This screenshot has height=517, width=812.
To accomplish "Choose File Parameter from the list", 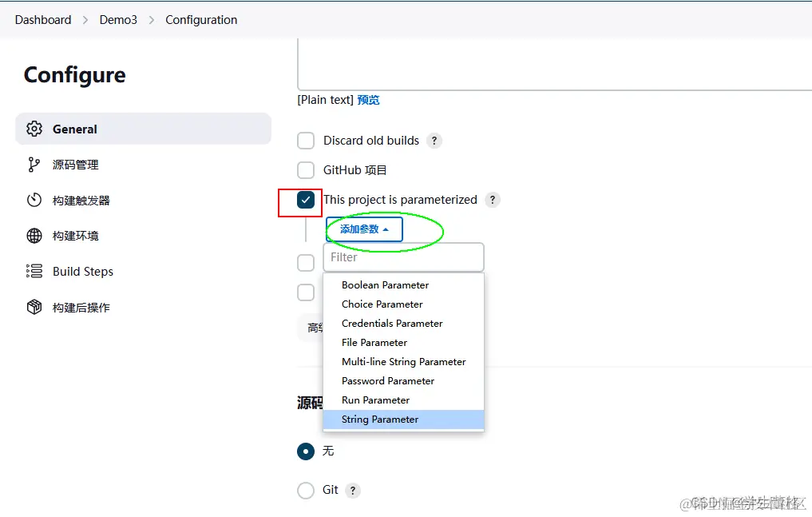I will (403, 343).
